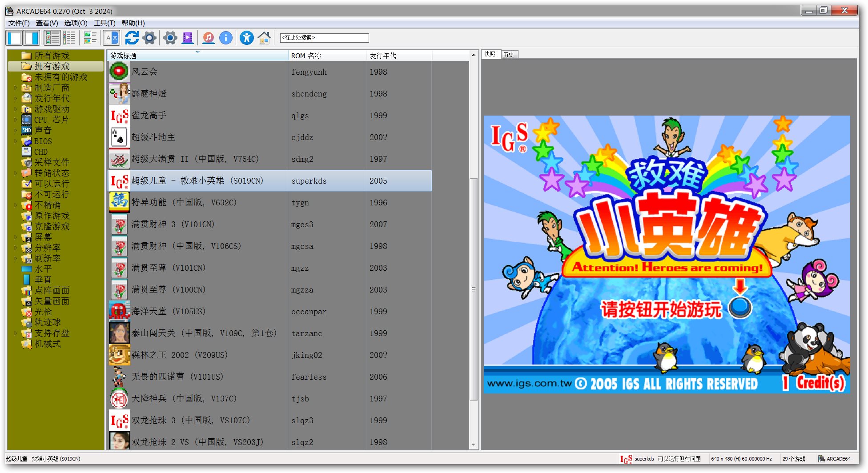868x473 pixels.
Task: Expand the 发行年代 tree node
Action: point(16,98)
